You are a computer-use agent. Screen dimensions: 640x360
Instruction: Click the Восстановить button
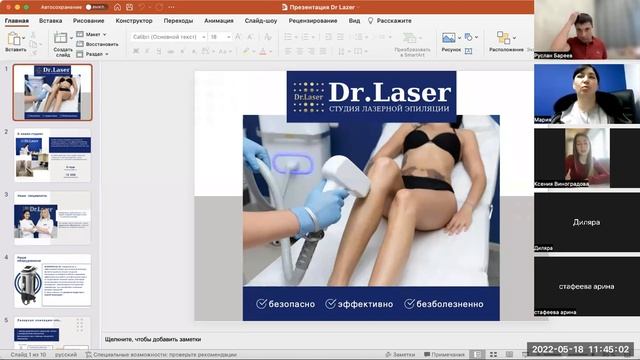point(98,44)
